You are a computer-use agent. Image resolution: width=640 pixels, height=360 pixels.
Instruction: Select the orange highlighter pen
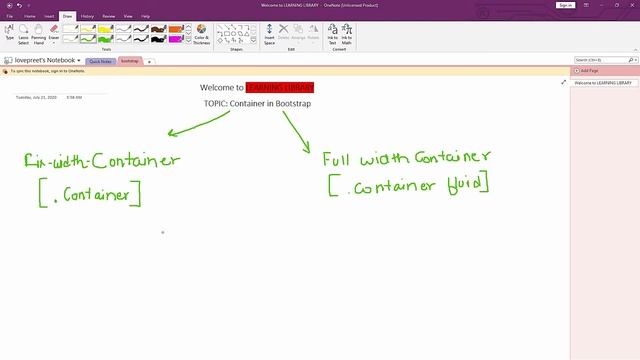coord(176,29)
